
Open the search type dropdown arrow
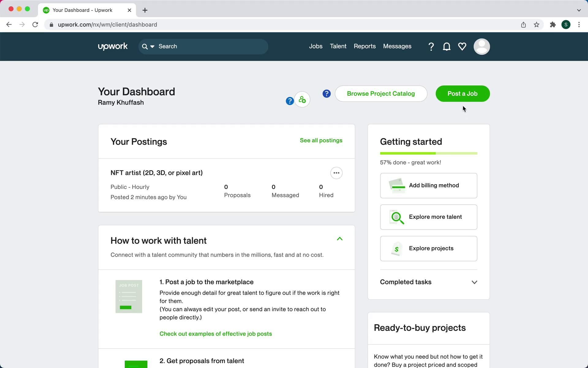coord(152,47)
